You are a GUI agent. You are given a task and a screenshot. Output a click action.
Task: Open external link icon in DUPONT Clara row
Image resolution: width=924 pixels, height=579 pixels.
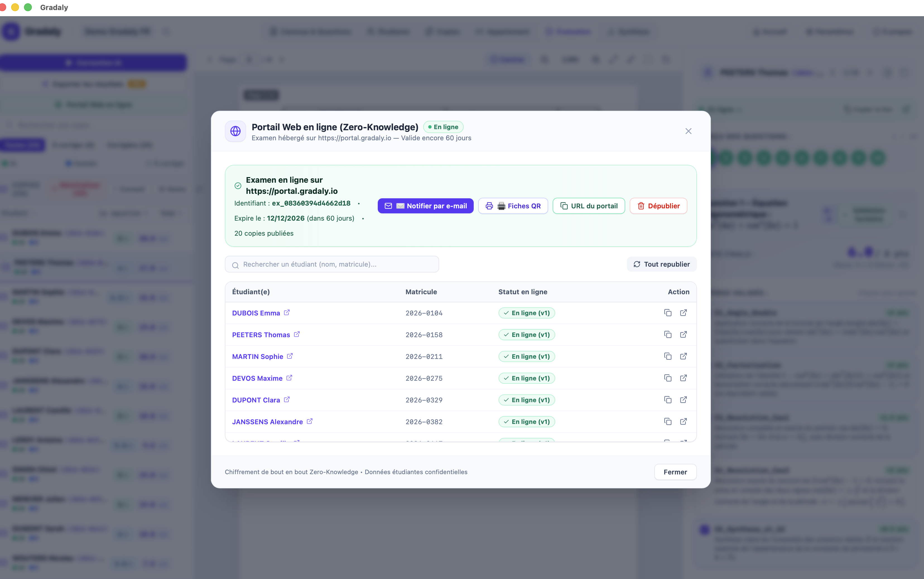pos(683,400)
